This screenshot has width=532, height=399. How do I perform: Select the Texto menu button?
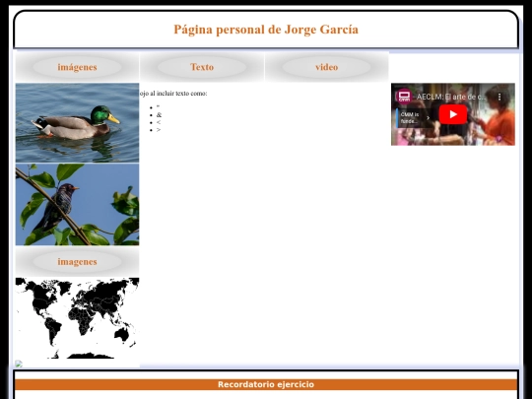coord(202,67)
